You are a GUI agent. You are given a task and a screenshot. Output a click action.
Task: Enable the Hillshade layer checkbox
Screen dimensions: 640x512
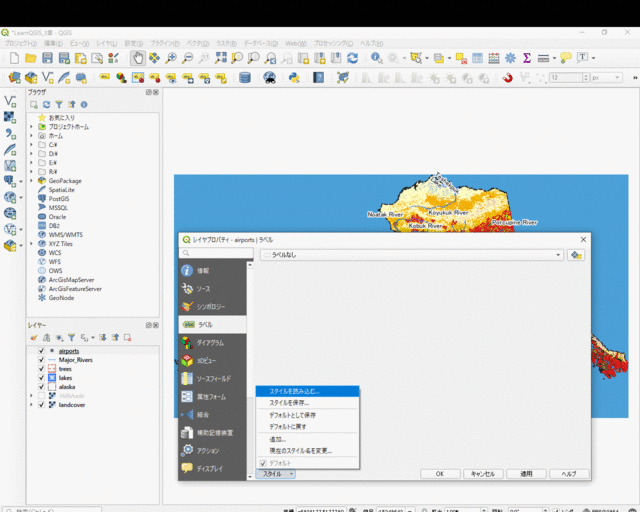click(x=41, y=396)
